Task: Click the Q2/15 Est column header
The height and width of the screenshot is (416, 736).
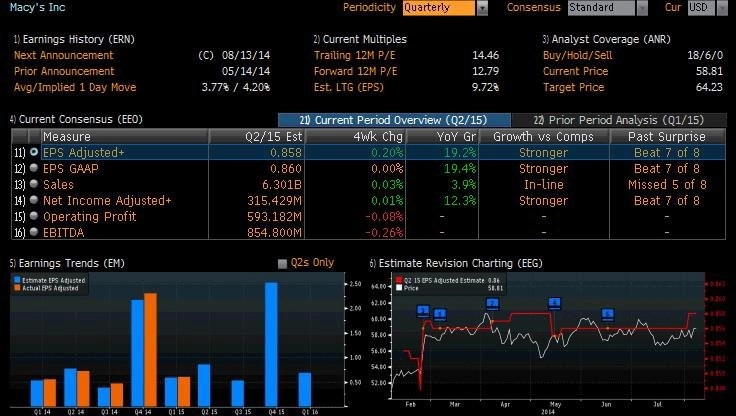Action: point(257,137)
